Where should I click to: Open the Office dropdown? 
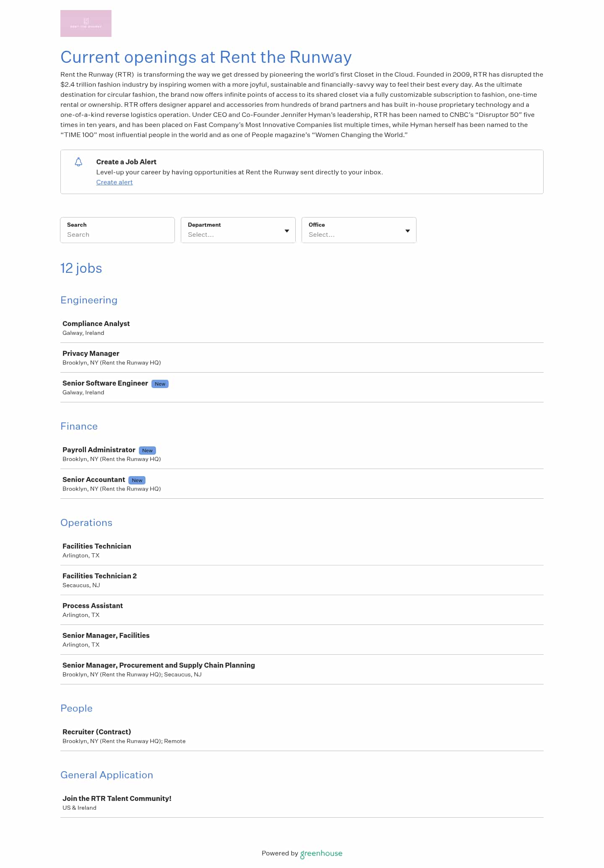coord(359,230)
